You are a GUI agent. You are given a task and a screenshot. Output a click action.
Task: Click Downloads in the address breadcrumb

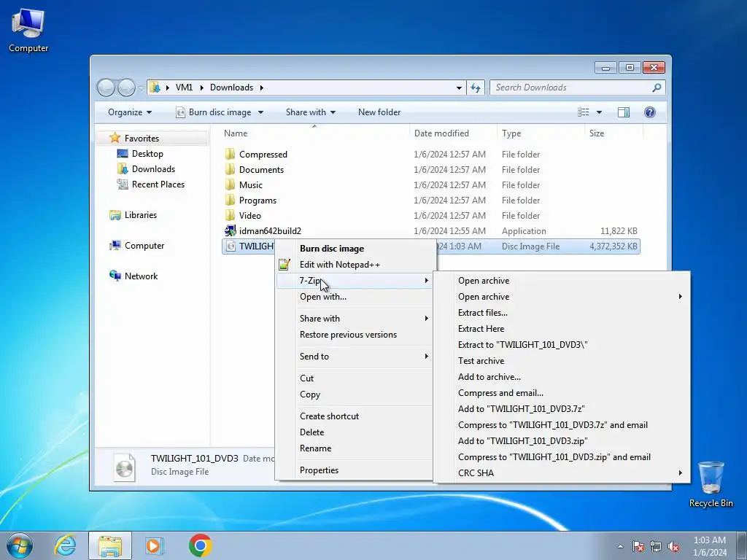(x=231, y=87)
